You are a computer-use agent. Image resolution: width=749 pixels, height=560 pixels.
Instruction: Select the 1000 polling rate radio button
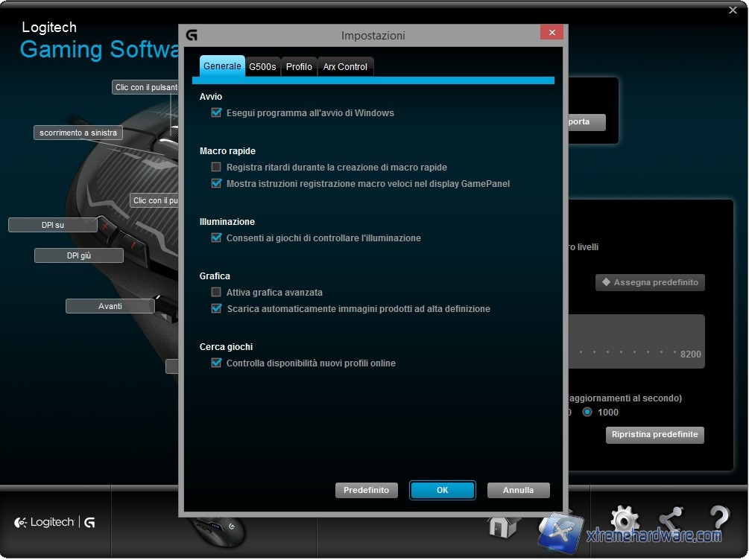587,413
